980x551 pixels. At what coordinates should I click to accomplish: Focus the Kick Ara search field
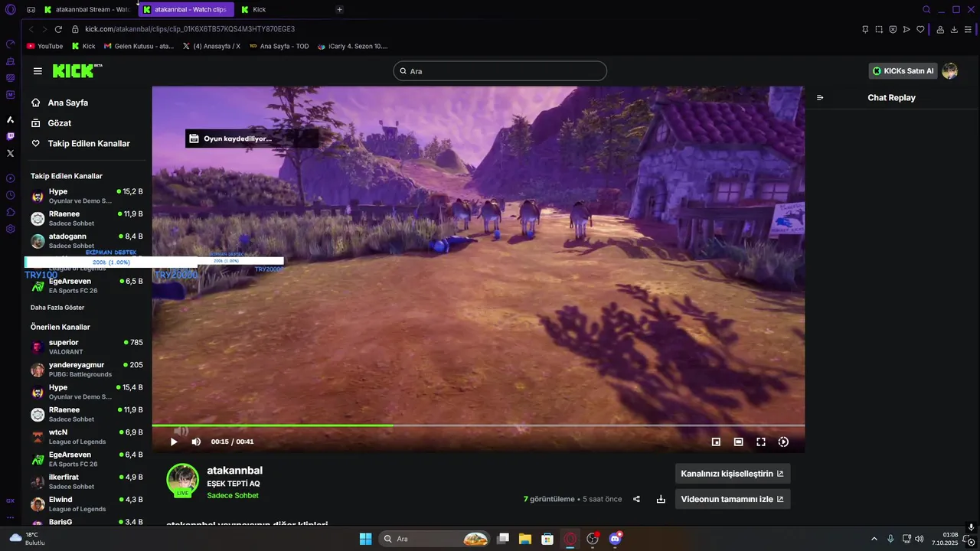[500, 71]
